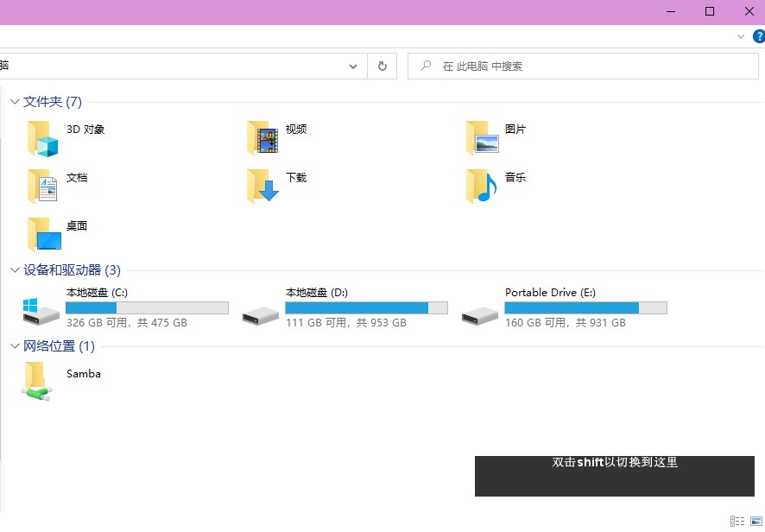Open the address bar history dropdown
The image size is (765, 532).
353,66
